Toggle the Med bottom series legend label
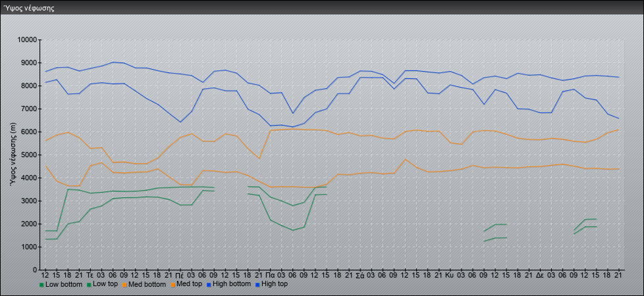644x296 pixels. click(x=147, y=284)
